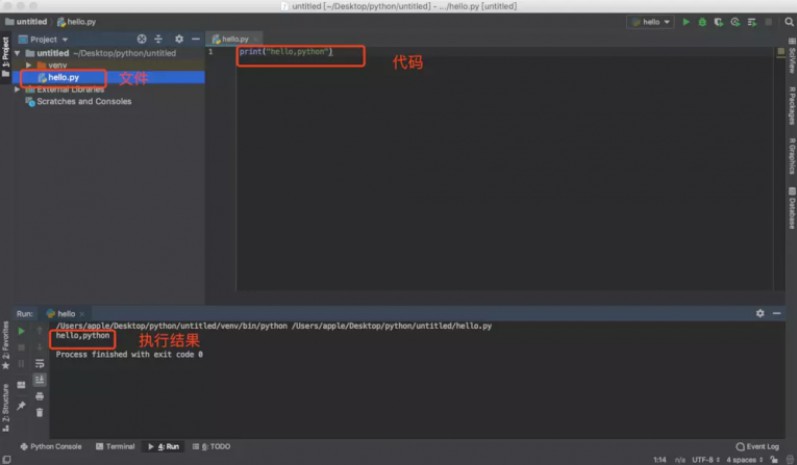Click the print icon in Run panel

[40, 396]
